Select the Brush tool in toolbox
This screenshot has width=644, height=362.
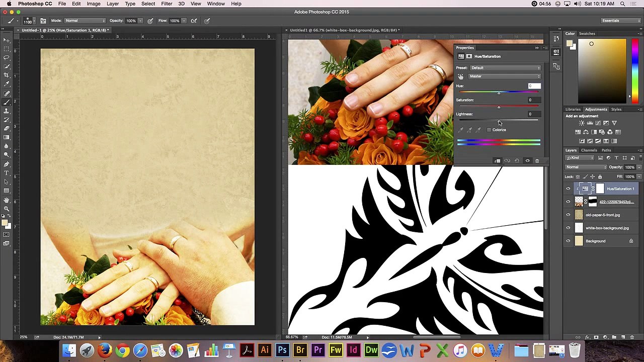7,102
